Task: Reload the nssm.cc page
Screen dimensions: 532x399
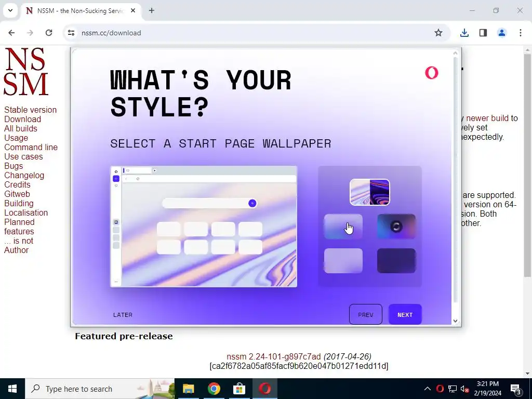Action: pyautogui.click(x=49, y=33)
